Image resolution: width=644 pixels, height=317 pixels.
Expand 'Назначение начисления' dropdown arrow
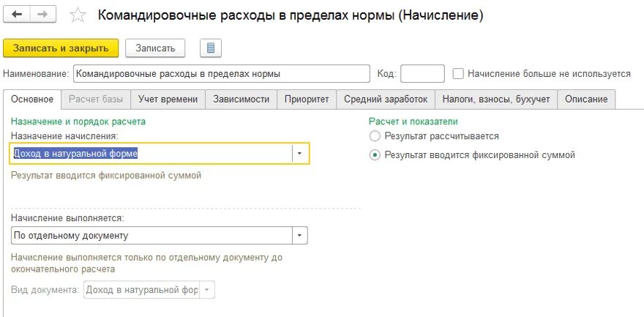click(x=299, y=153)
